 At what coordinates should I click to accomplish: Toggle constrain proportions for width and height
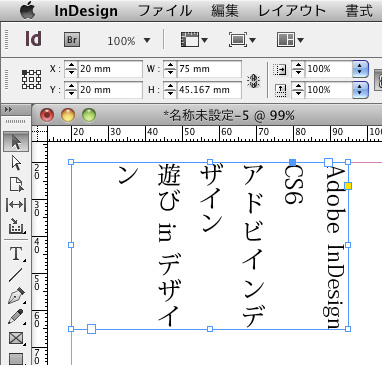(254, 81)
